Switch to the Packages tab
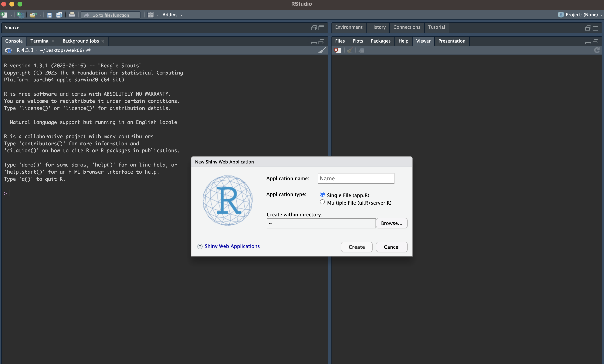The image size is (604, 364). tap(380, 41)
